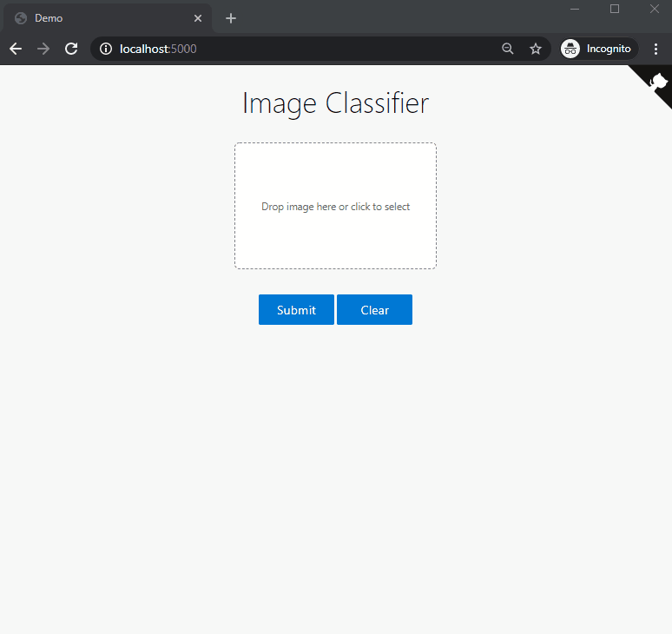Close the browser window
Screen dimensions: 672x634
[x=655, y=9]
